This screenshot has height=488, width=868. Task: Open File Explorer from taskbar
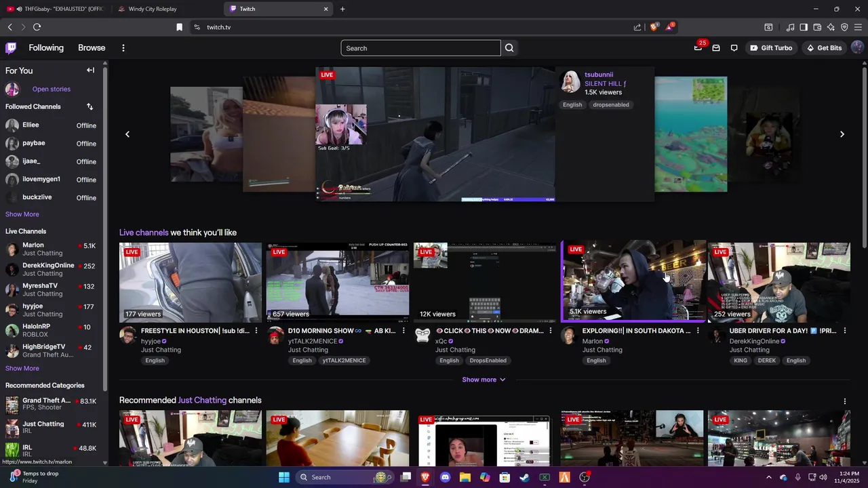point(465,477)
